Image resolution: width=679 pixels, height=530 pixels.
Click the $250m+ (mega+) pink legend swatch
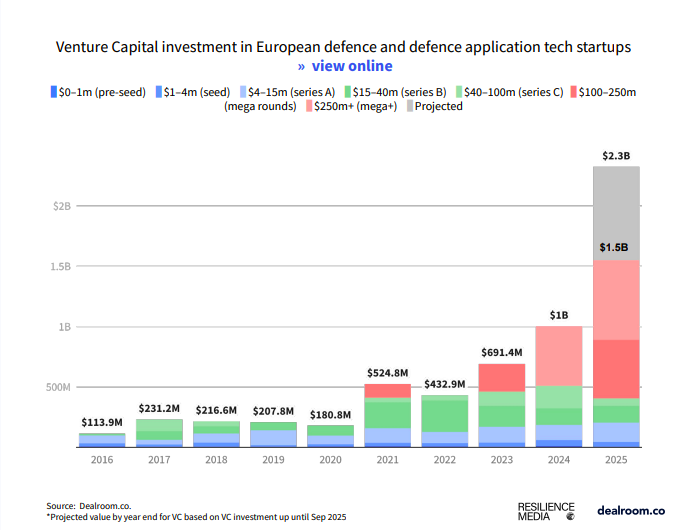pyautogui.click(x=313, y=106)
